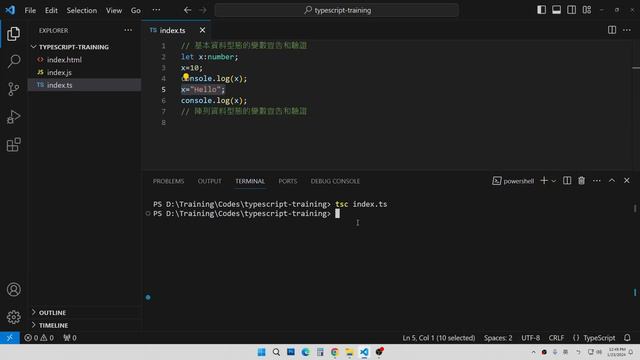Switch to the Ports panel tab
640x360 pixels.
pyautogui.click(x=288, y=181)
